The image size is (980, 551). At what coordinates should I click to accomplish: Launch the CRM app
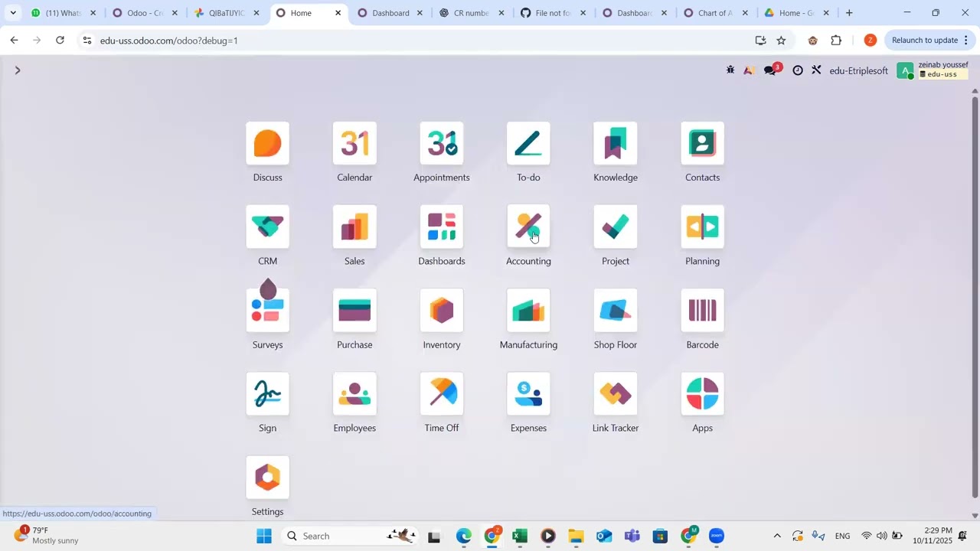(268, 227)
